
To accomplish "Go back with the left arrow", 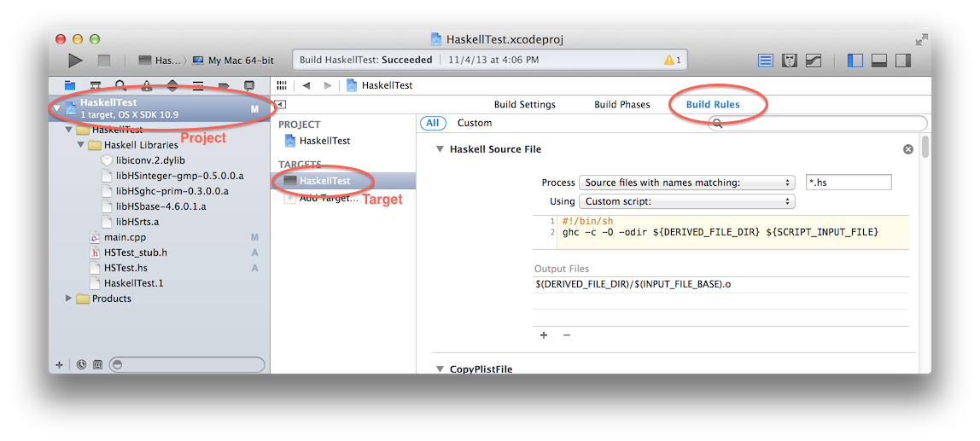I will pos(306,85).
